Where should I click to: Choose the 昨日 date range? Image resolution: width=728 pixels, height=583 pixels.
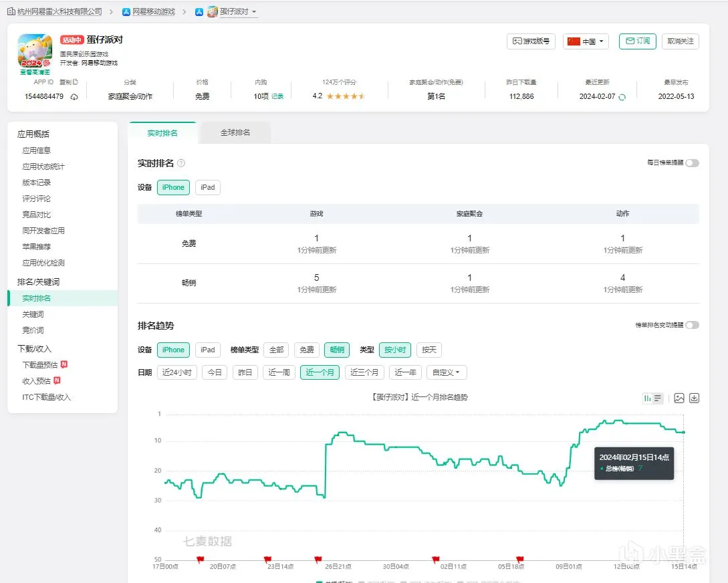point(245,372)
